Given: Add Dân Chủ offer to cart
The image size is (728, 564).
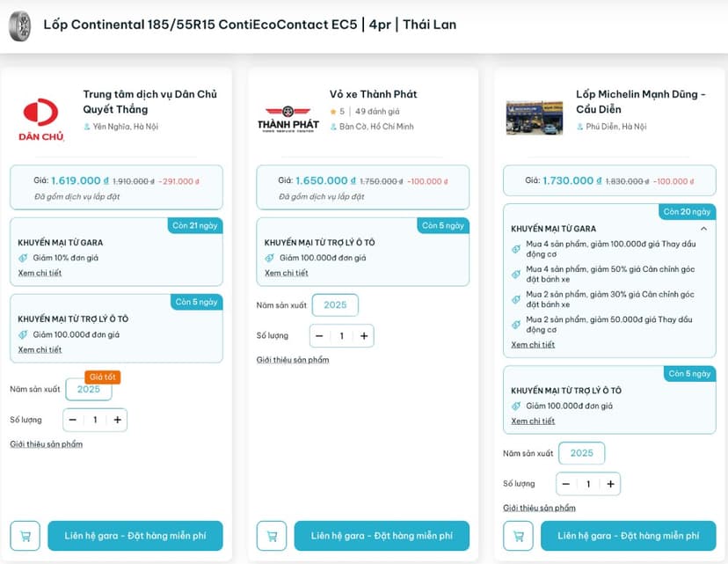Looking at the screenshot, I should click(25, 536).
